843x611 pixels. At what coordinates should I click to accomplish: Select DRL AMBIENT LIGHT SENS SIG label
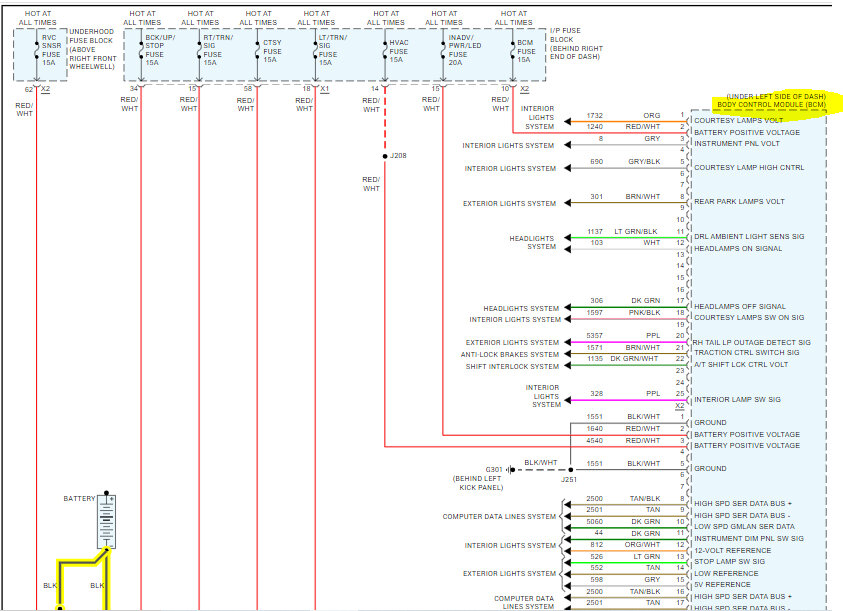(749, 236)
